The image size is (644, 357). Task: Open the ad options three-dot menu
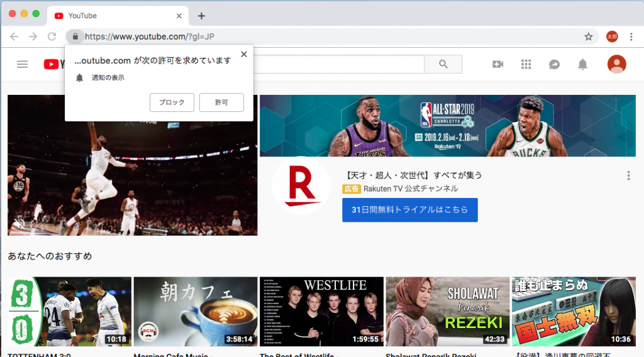(628, 175)
